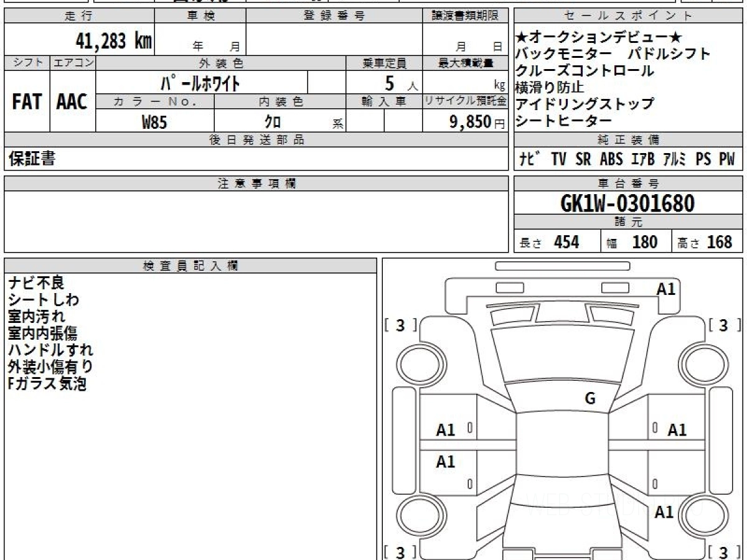Viewport: 747px width, 560px height.
Task: Click the カラーNo. header
Action: (155, 102)
